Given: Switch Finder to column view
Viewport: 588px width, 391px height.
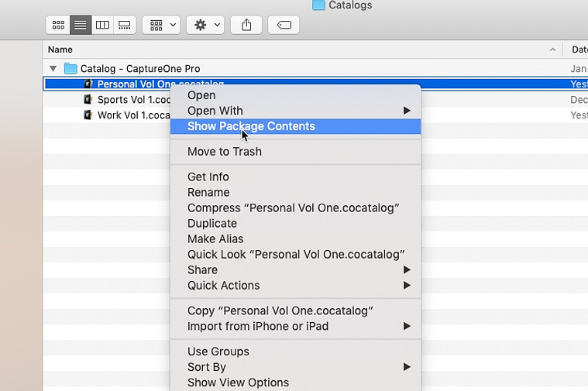Looking at the screenshot, I should click(x=102, y=25).
